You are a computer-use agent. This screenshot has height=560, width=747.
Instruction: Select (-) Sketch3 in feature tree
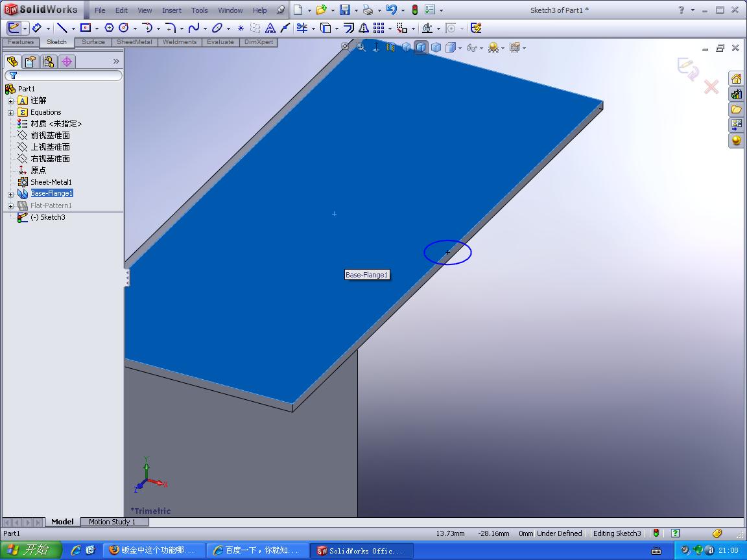(47, 217)
